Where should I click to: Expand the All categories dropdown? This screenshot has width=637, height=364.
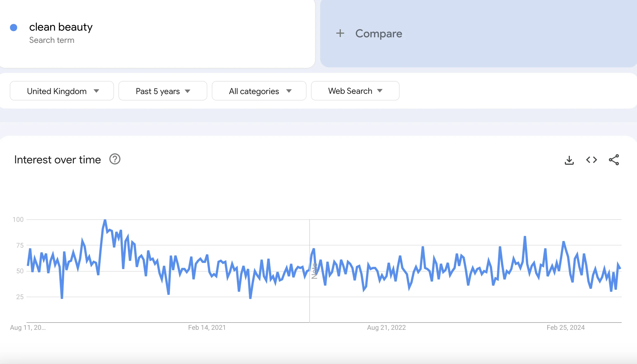point(259,91)
